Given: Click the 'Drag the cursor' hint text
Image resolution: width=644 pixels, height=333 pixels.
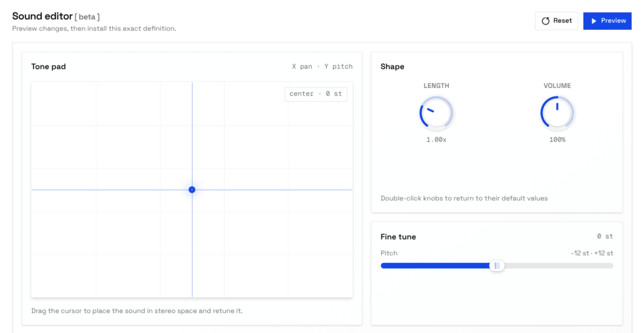Looking at the screenshot, I should click(x=137, y=311).
